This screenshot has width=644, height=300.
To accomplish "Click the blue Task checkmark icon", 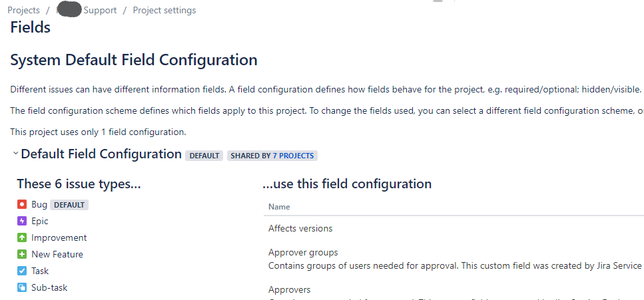I will [22, 271].
